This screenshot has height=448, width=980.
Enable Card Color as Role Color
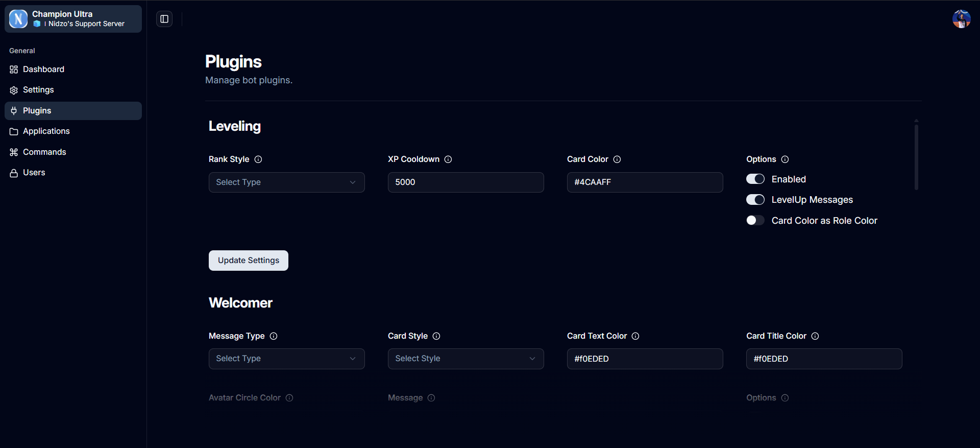point(755,221)
